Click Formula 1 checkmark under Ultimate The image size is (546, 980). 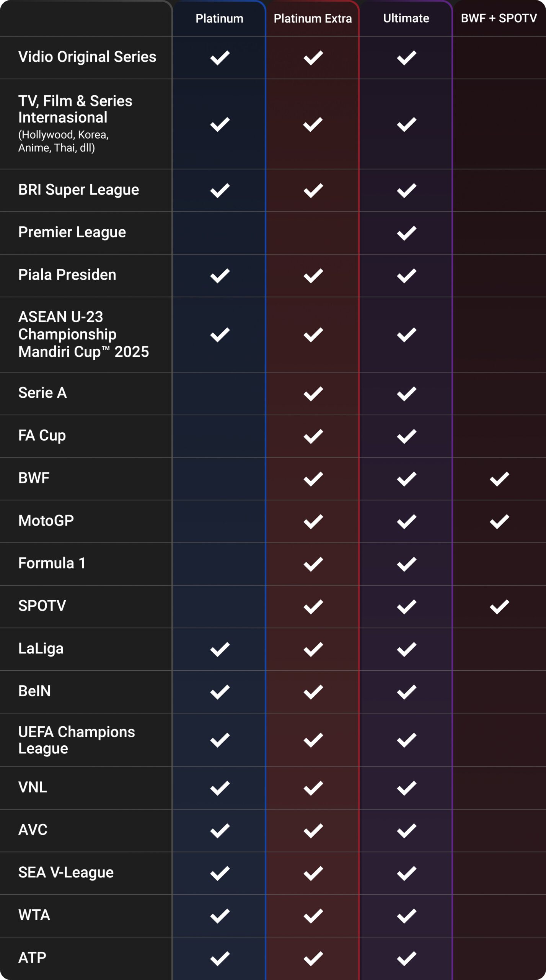point(406,564)
